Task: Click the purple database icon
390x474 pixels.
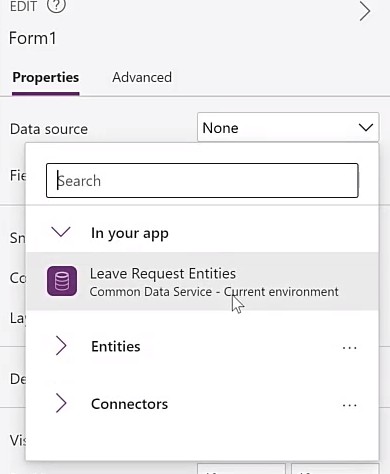Action: pos(62,281)
